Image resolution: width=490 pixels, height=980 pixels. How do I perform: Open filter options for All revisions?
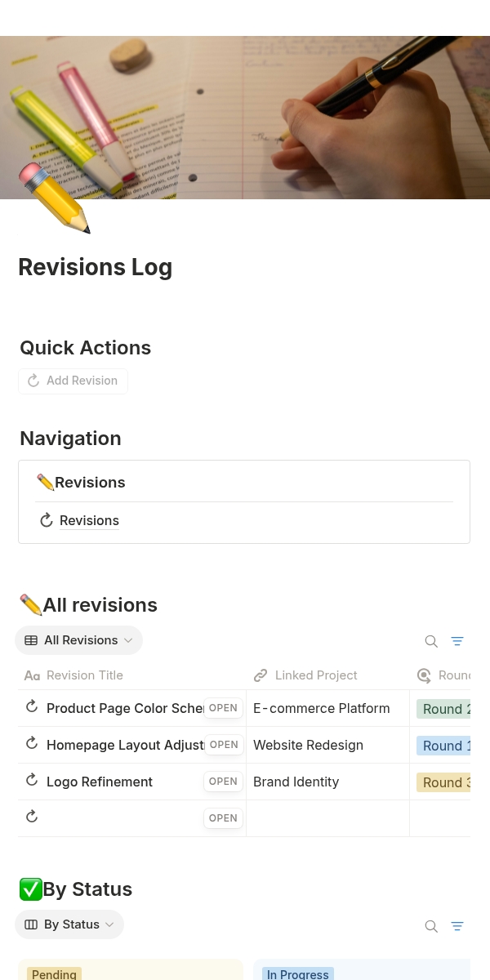pos(457,642)
